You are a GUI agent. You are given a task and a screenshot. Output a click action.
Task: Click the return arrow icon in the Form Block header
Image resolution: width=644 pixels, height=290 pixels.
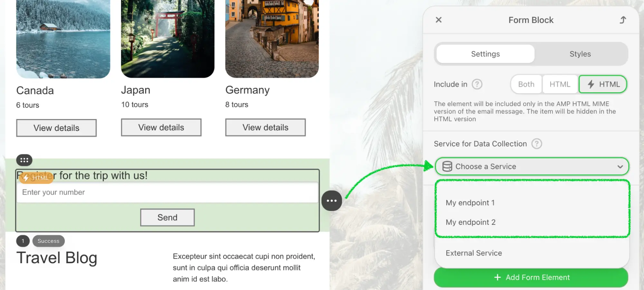point(623,20)
